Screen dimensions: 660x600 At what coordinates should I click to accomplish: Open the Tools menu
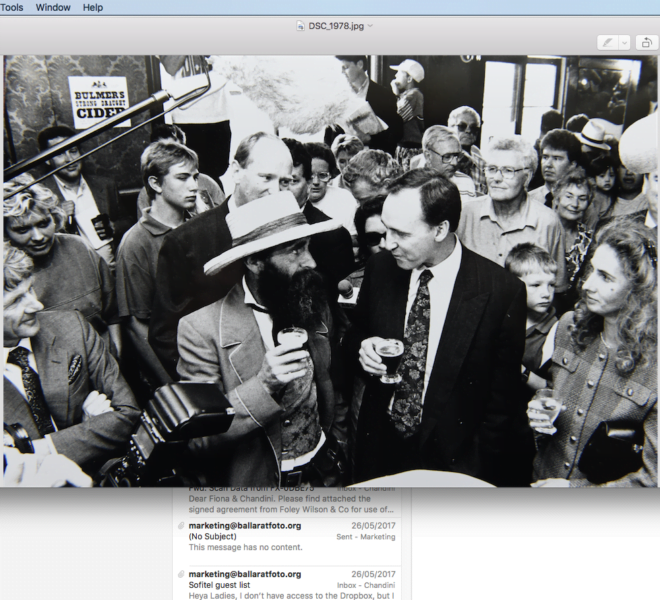pos(11,7)
